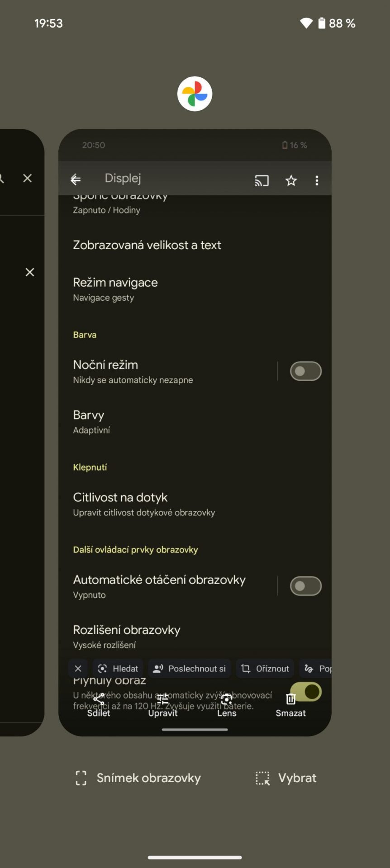
Task: Toggle the Plynulý obraz switch
Action: (x=306, y=692)
